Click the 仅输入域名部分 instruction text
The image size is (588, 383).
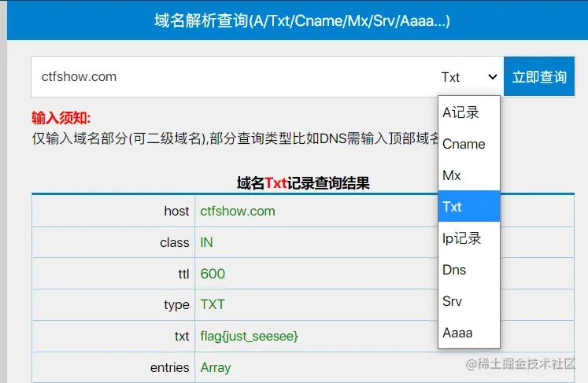(x=235, y=138)
